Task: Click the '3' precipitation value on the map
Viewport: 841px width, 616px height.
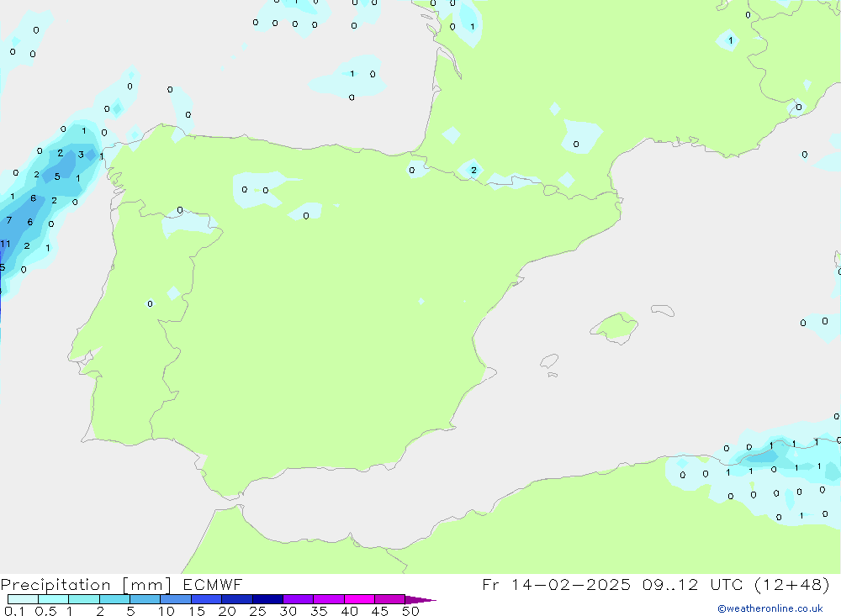Action: (81, 155)
